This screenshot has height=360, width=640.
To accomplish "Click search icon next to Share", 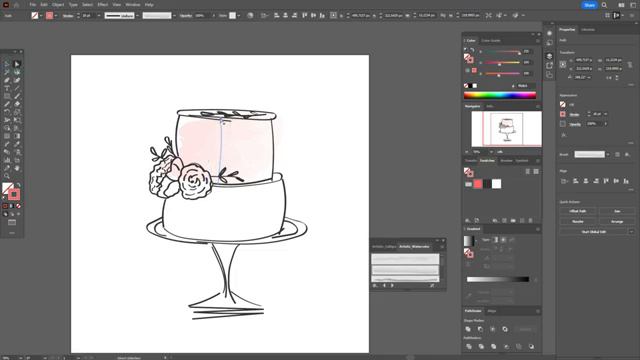I will 604,5.
